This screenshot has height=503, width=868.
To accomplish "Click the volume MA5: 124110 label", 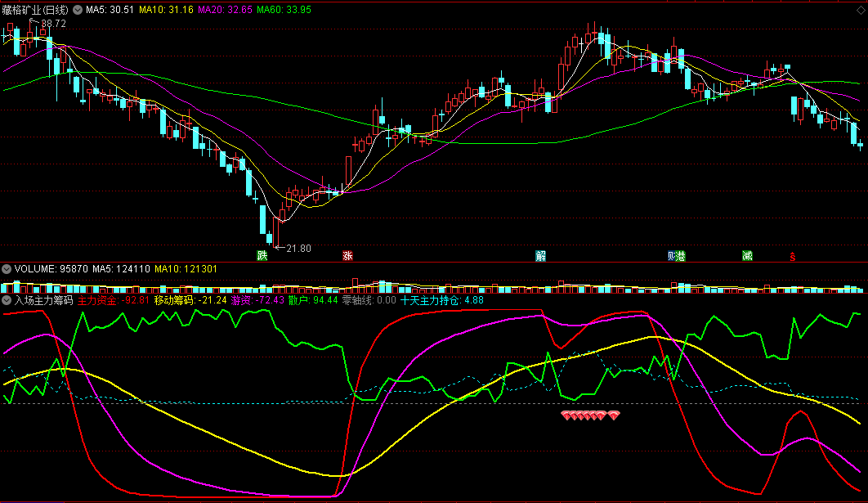I will 121,269.
